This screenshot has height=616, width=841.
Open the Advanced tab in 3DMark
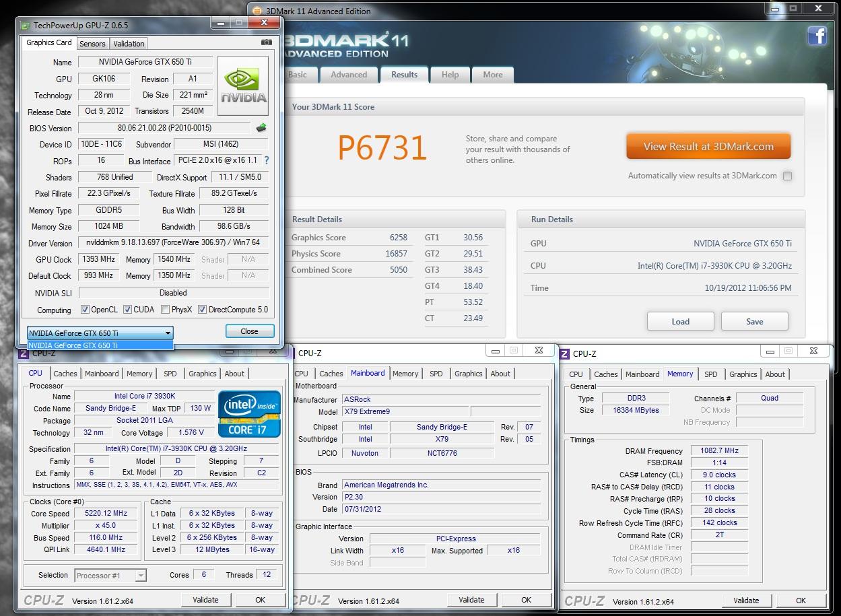(x=349, y=75)
